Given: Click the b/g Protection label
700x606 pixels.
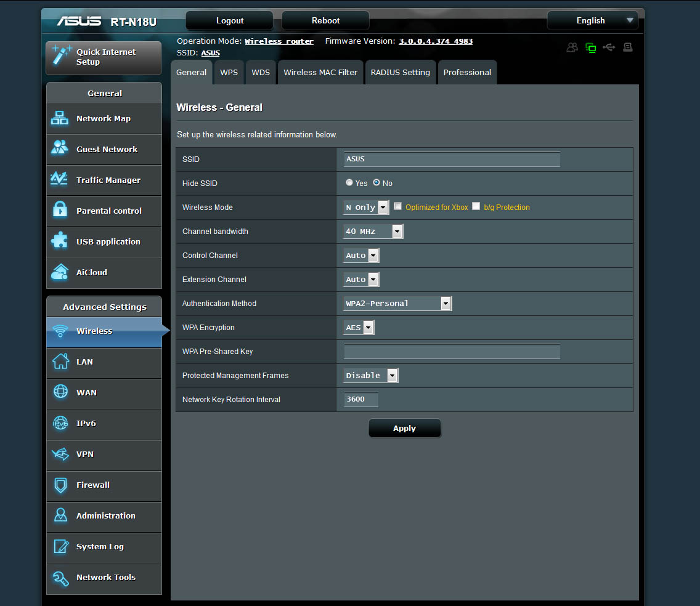Looking at the screenshot, I should [507, 208].
